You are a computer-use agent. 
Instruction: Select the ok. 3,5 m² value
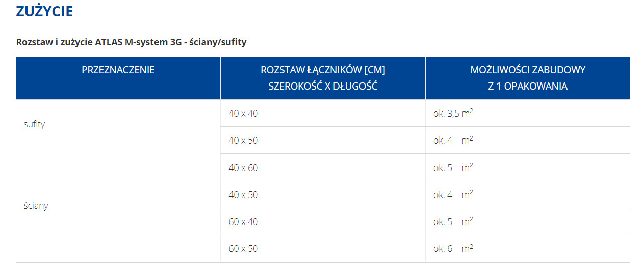point(453,113)
